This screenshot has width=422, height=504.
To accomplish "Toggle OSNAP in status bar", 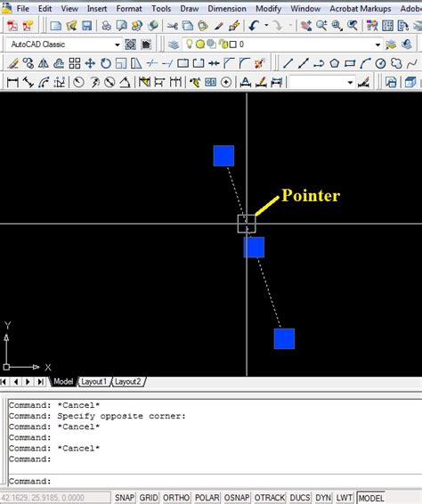I will click(237, 498).
